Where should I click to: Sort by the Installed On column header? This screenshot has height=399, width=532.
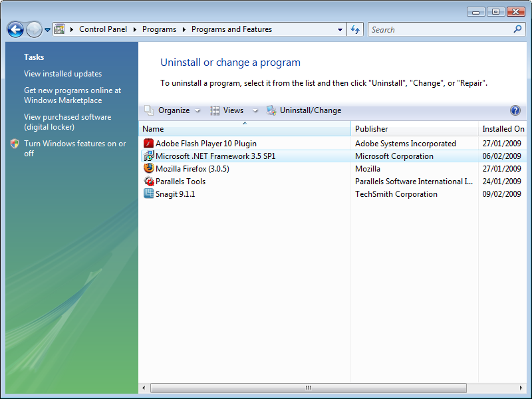503,129
